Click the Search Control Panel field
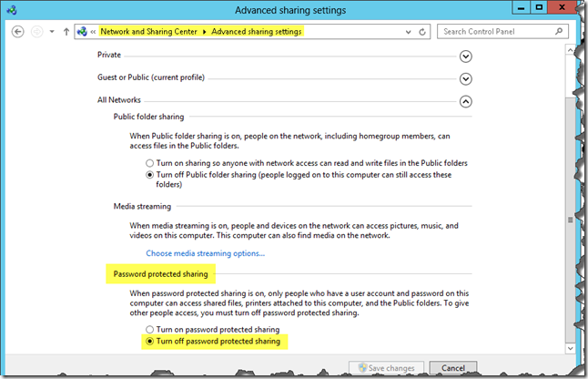The height and width of the screenshot is (379, 588). [502, 32]
